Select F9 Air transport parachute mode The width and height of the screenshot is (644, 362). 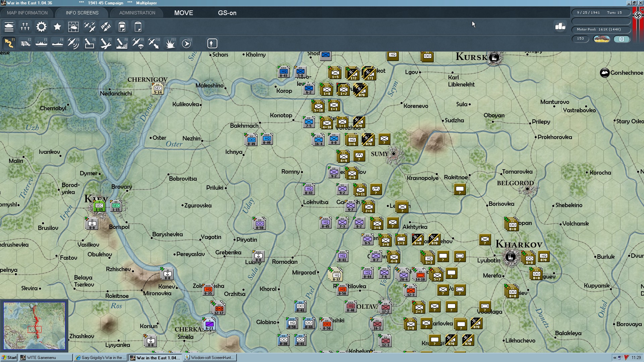point(138,44)
